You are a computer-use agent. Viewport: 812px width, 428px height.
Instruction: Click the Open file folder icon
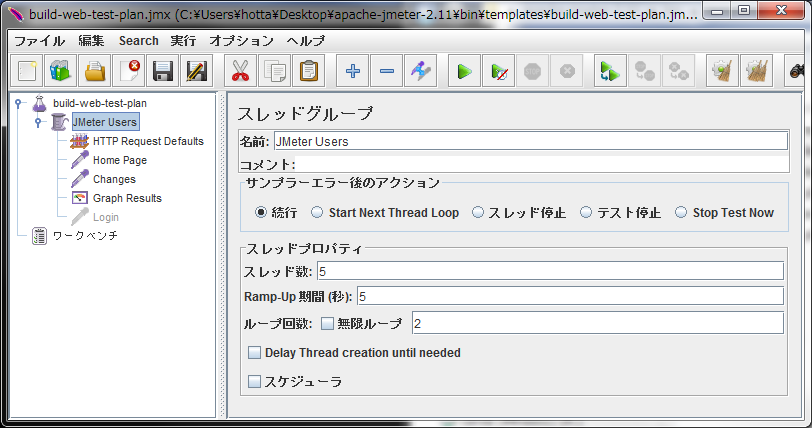(x=95, y=71)
